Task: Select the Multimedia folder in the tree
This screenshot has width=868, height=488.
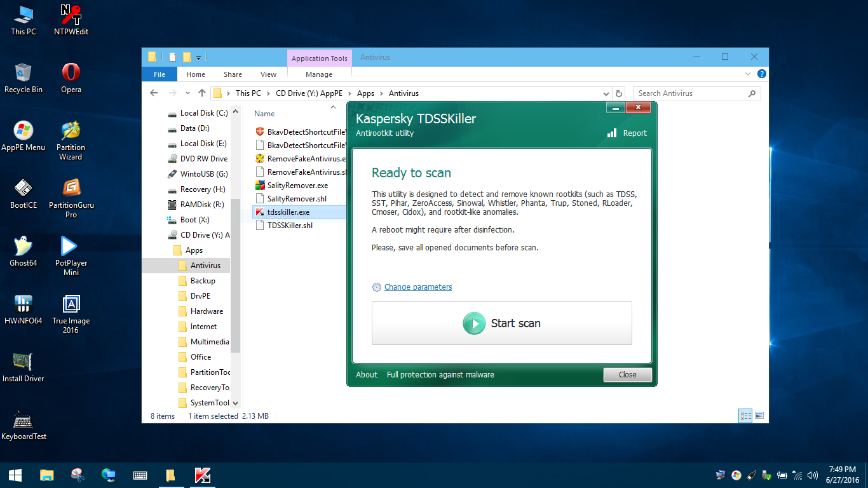Action: [x=210, y=342]
